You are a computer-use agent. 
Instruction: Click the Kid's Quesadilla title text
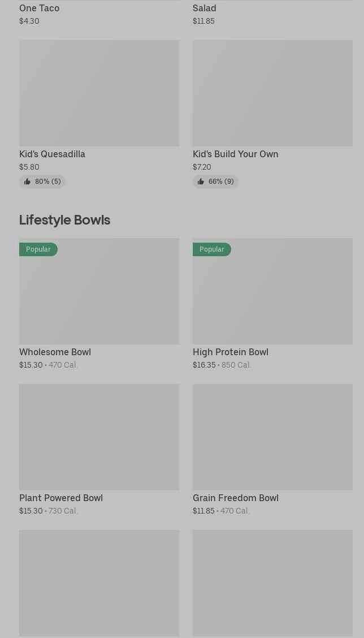tap(52, 154)
